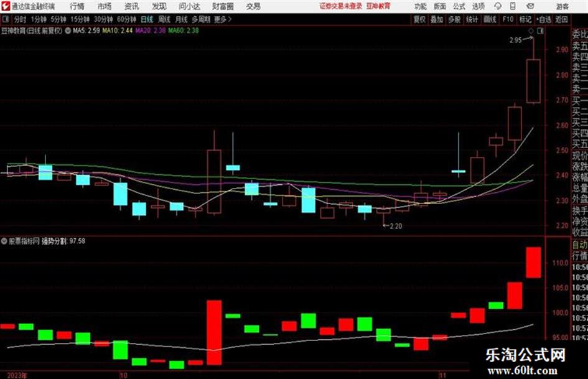This screenshot has width=588, height=379.
Task: Open the F10 company info button
Action: 508,19
